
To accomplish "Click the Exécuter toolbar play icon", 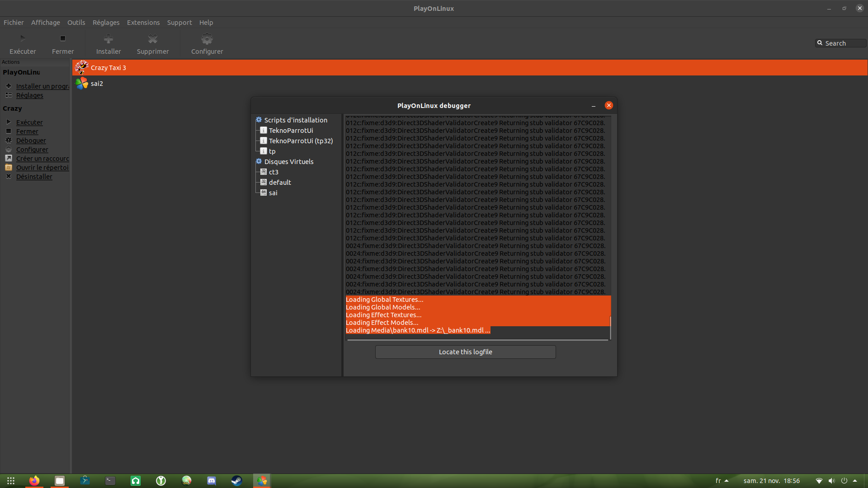I will [23, 38].
